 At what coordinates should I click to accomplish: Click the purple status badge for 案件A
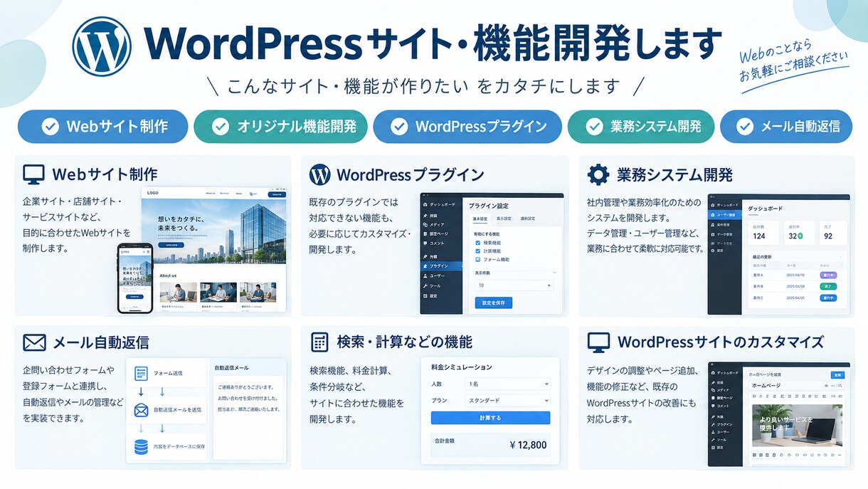[x=828, y=274]
